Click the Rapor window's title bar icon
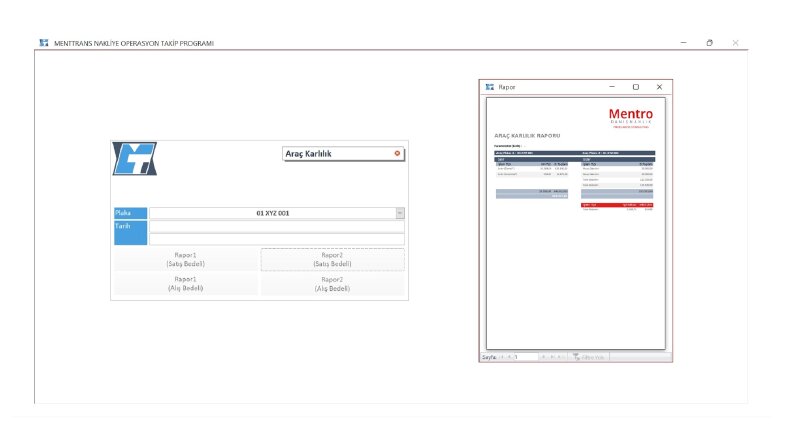793x446 pixels. 490,87
